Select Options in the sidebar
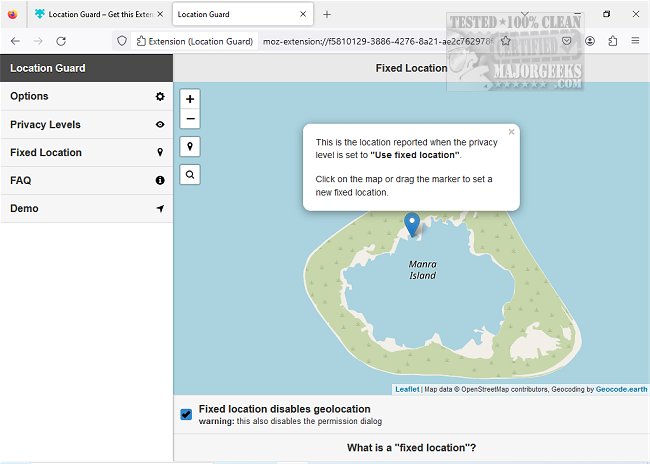The width and height of the screenshot is (650, 464). coord(86,97)
